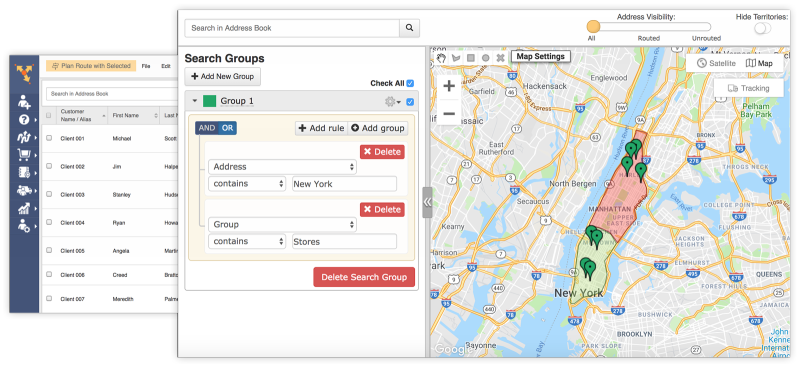Open the contains dropdown for Address rule
Image resolution: width=800 pixels, height=370 pixels.
click(247, 184)
